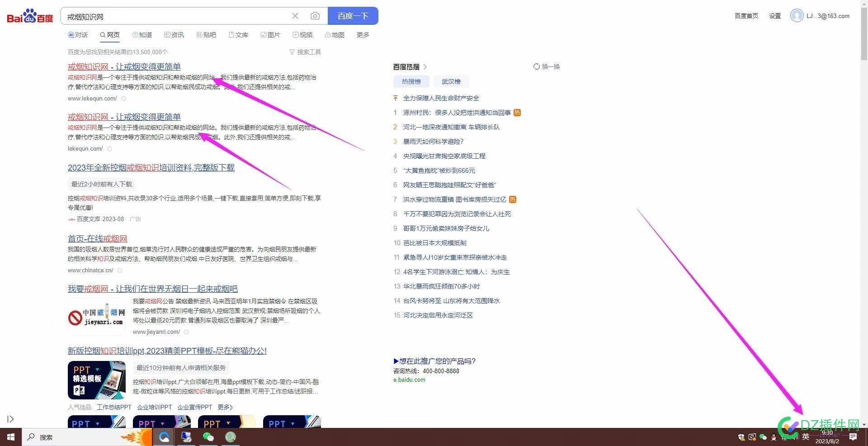Click the www.chinatca.cn/ URL
Viewport: 868px width, 446px height.
pyautogui.click(x=90, y=270)
